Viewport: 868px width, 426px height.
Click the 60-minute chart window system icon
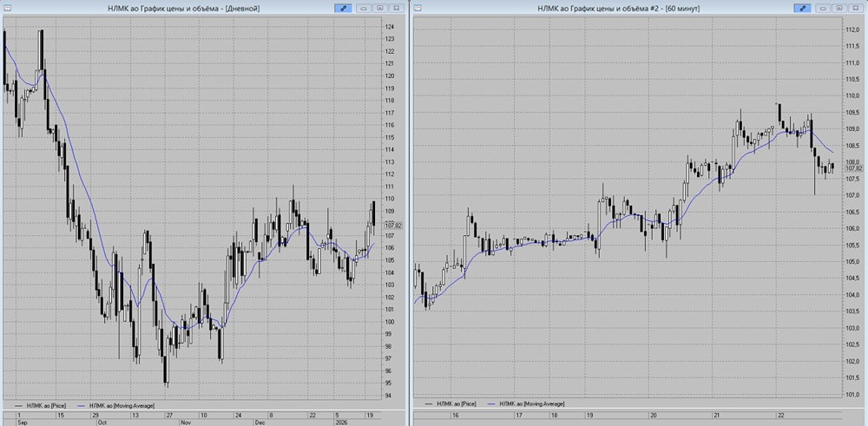(419, 8)
